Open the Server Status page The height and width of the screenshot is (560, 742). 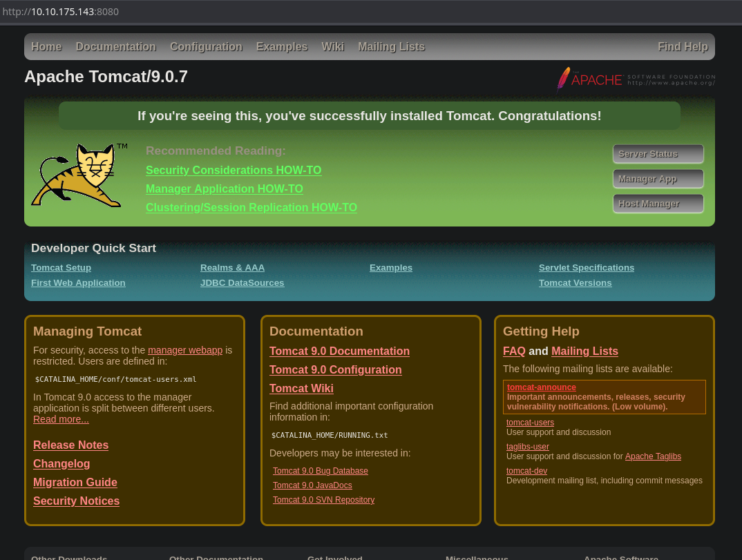(658, 154)
